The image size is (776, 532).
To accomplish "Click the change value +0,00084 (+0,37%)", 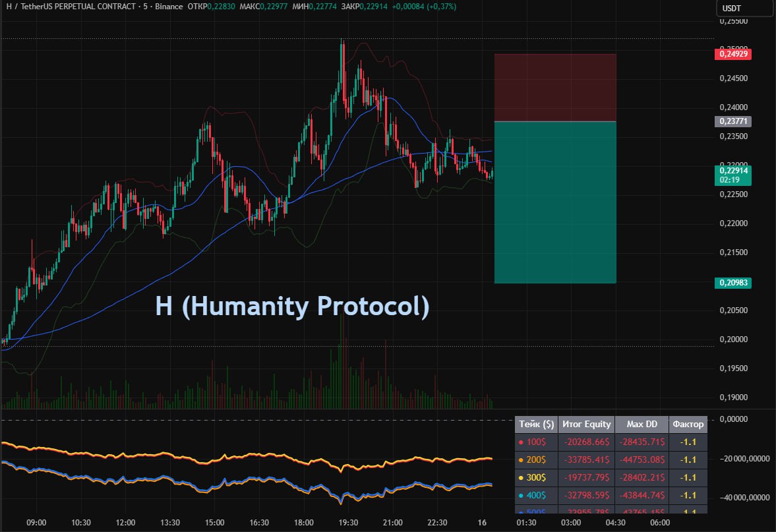I will (x=424, y=7).
